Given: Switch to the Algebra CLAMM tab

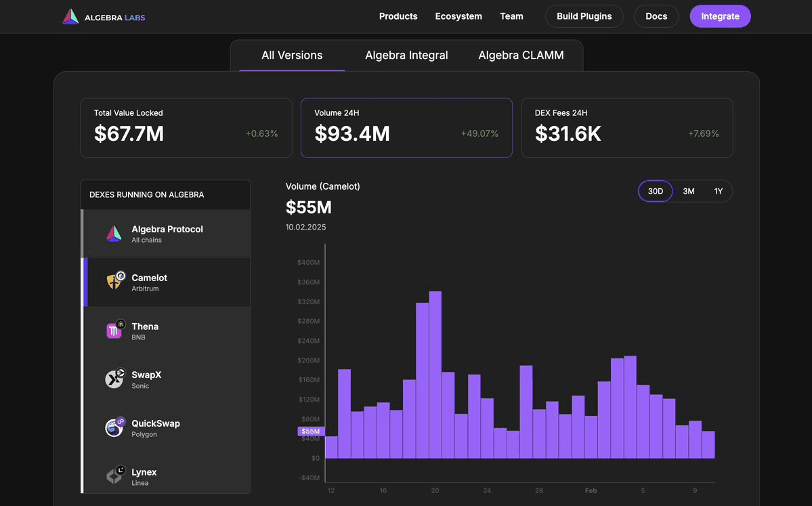Looking at the screenshot, I should (x=521, y=55).
